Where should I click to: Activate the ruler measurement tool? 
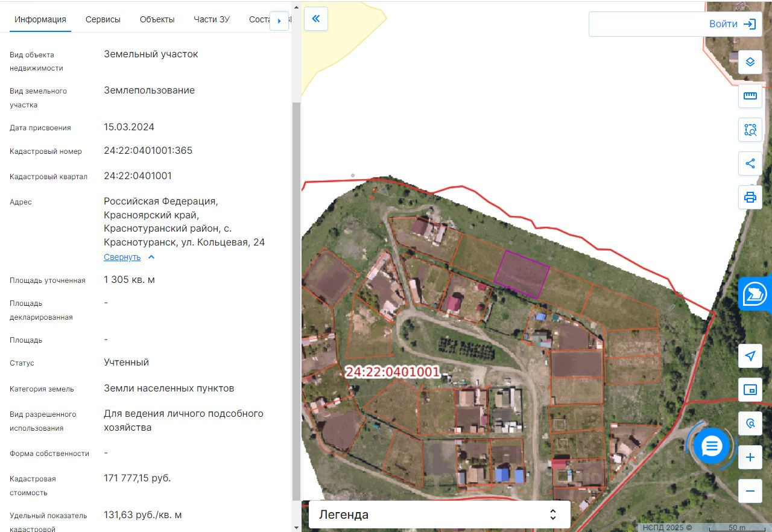(x=750, y=96)
